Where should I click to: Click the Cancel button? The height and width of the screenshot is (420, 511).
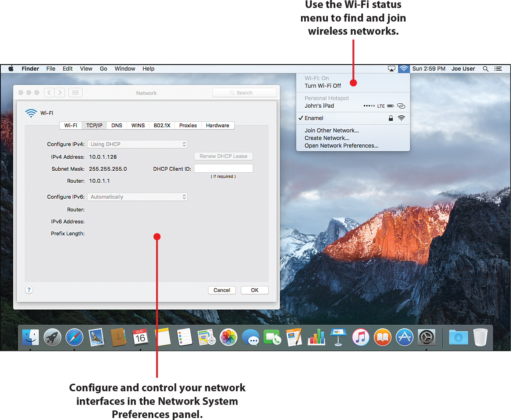click(x=222, y=290)
